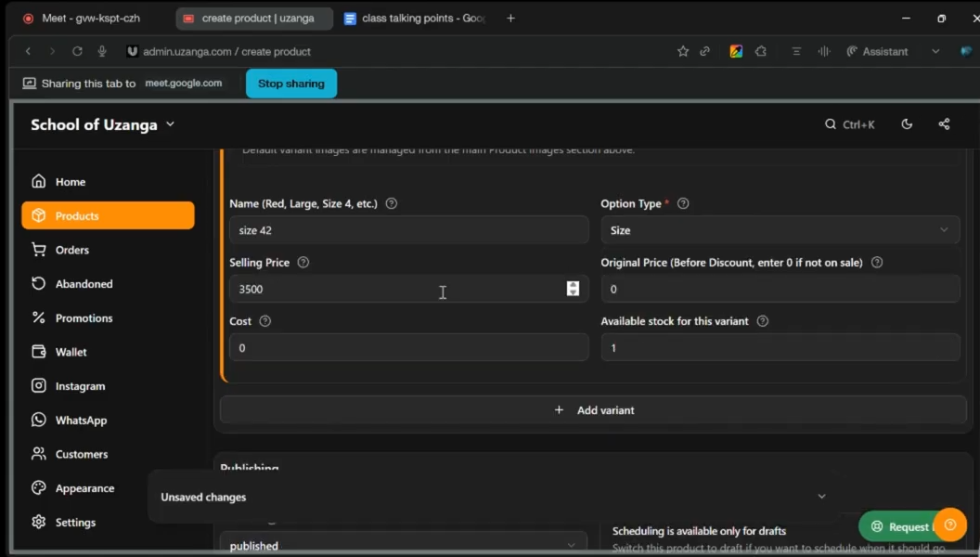Bookmark page with star icon
The width and height of the screenshot is (980, 557).
point(682,51)
